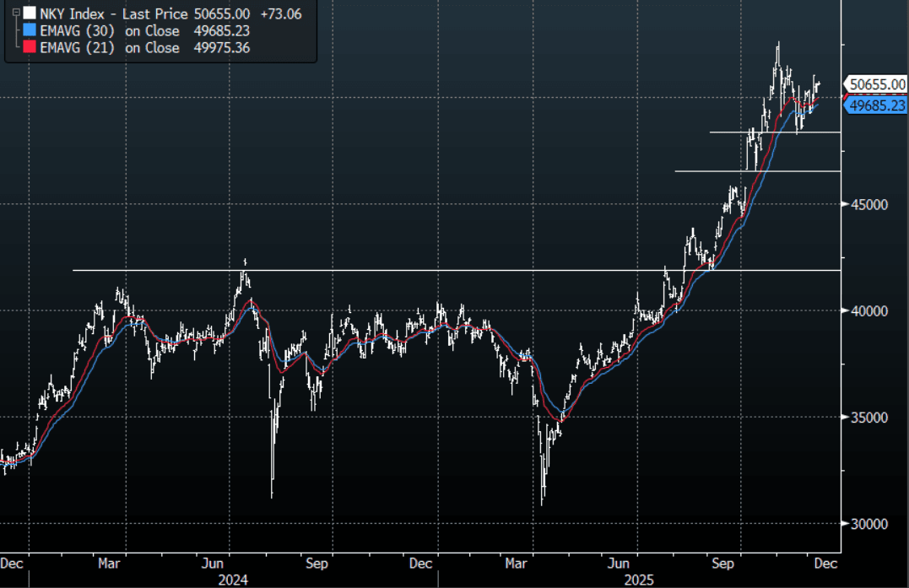Click the blue 49685.23 price tag on axis

878,105
